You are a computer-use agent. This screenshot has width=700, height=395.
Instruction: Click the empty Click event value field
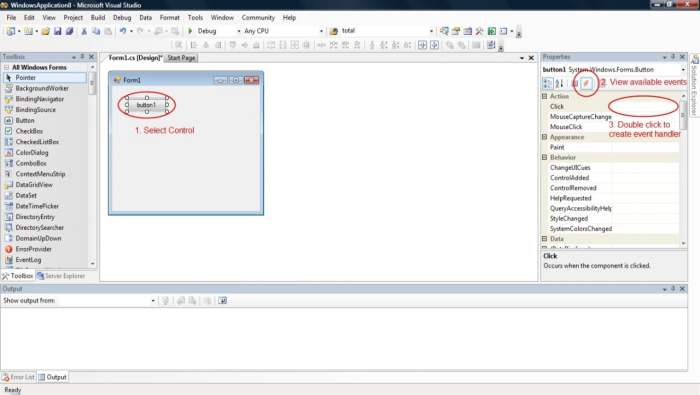tap(646, 106)
